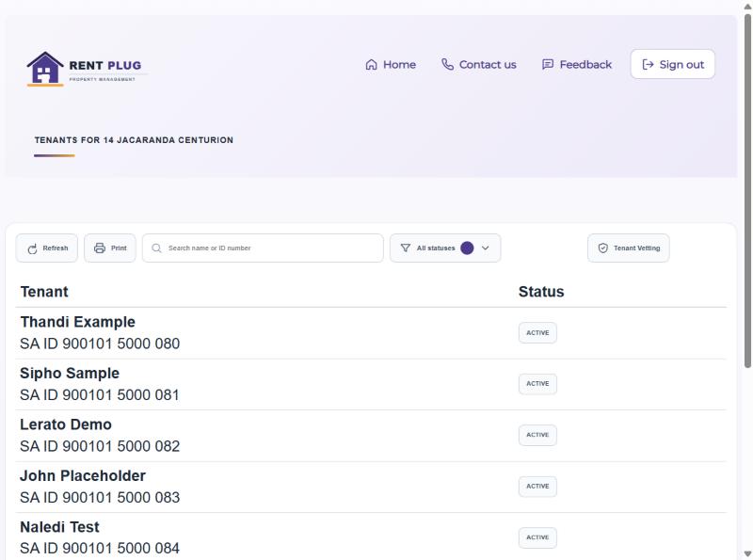Click the search magnifier icon
This screenshot has width=753, height=560.
(156, 248)
